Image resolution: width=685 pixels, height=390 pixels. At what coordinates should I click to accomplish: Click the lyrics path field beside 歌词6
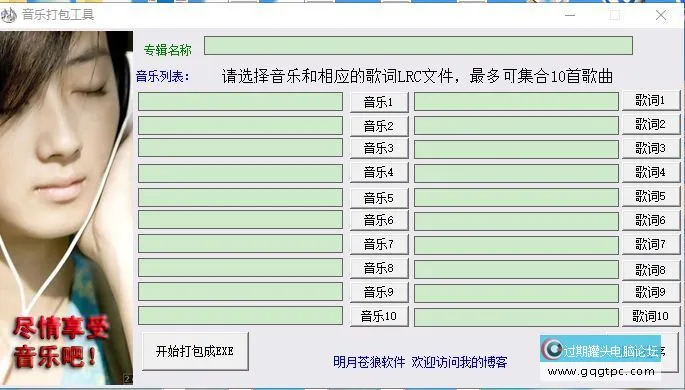tap(516, 221)
